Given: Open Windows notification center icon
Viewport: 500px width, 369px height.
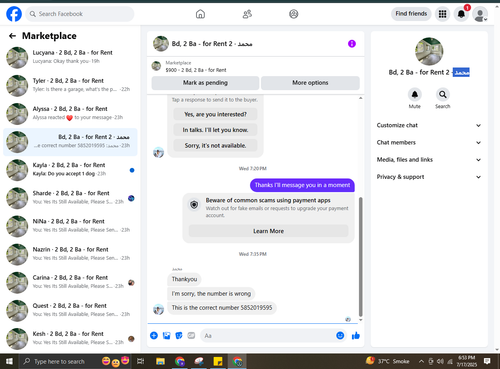Looking at the screenshot, I should point(487,361).
